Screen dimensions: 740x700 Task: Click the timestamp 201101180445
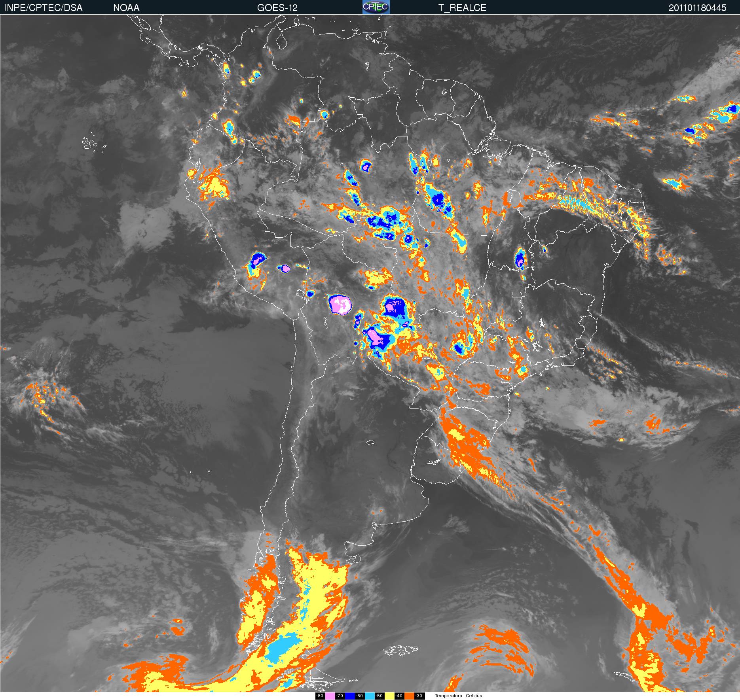click(698, 8)
